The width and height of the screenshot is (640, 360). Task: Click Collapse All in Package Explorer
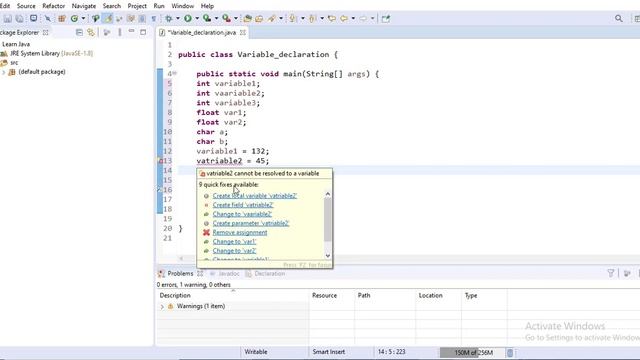(79, 32)
